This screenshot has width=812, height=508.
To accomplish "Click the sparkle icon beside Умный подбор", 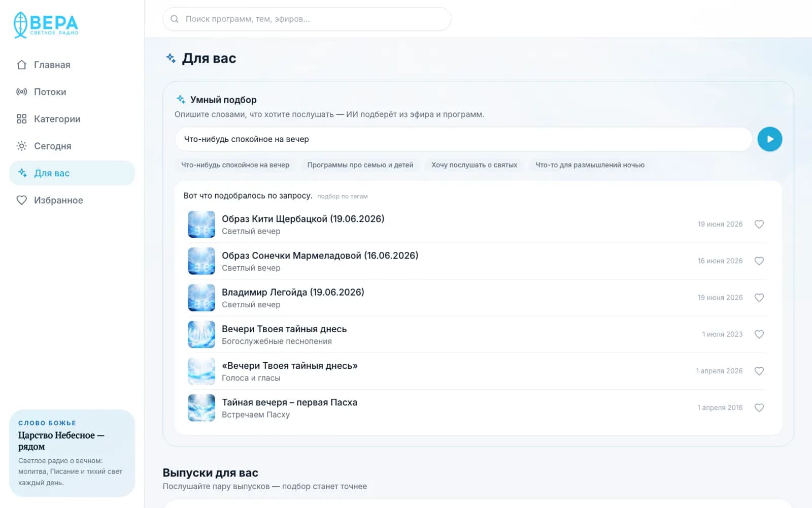I will click(x=181, y=100).
